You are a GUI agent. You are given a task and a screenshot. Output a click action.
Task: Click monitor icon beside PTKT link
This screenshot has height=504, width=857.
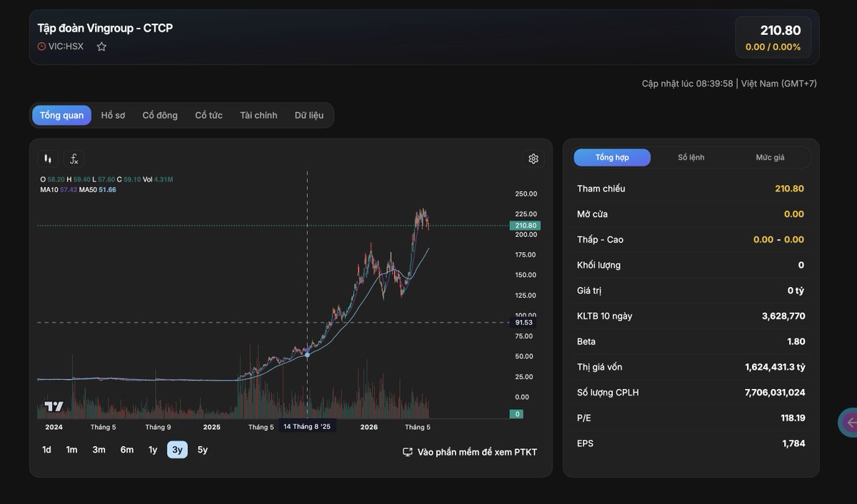click(x=408, y=452)
